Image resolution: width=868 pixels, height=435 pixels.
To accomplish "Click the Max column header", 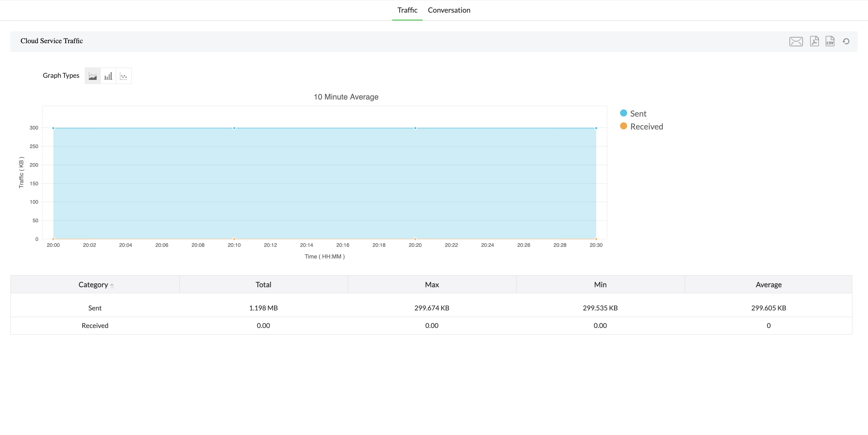I will pos(432,285).
